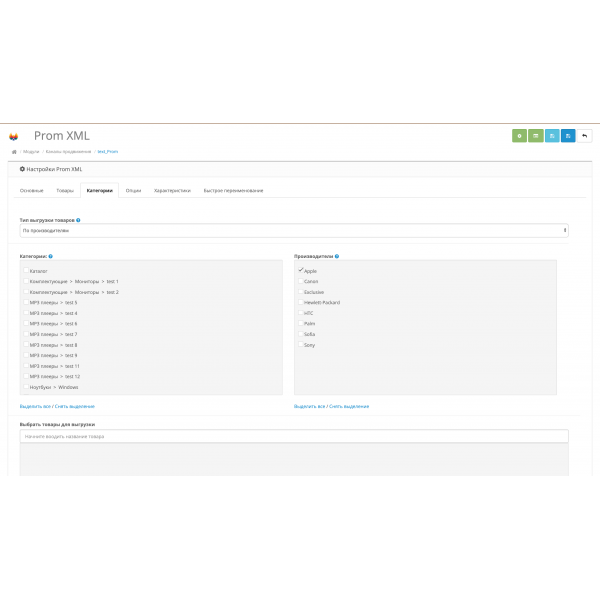600x600 pixels.
Task: Check the MP3 плееры > test 11 checkbox
Action: [x=26, y=365]
